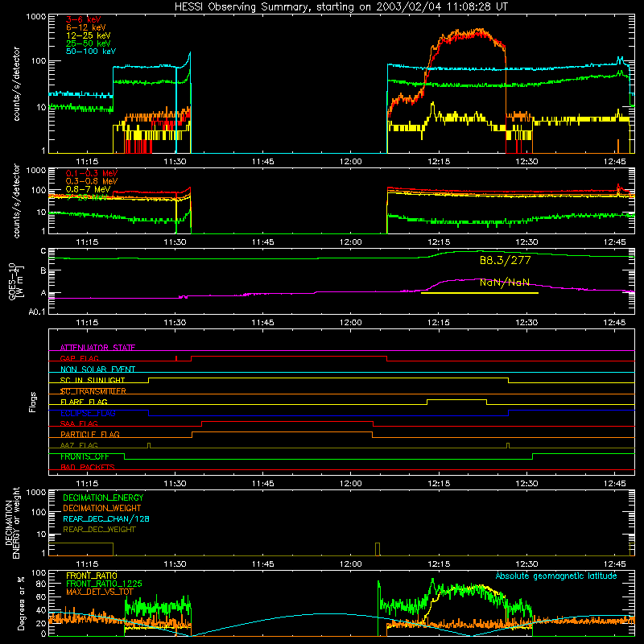Select the BAD_PACKETS flag label

point(88,467)
